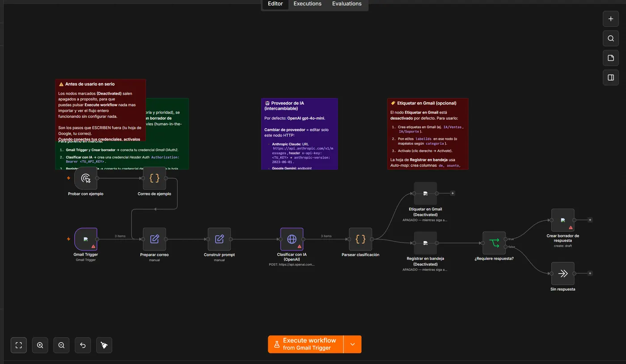
Task: Zoom out of the canvas
Action: point(61,345)
